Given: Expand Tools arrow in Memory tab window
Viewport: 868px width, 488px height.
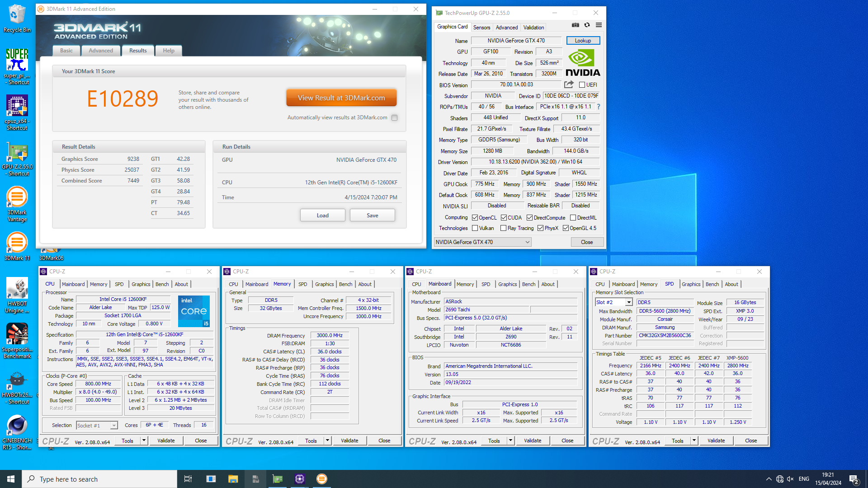Looking at the screenshot, I should coord(328,441).
